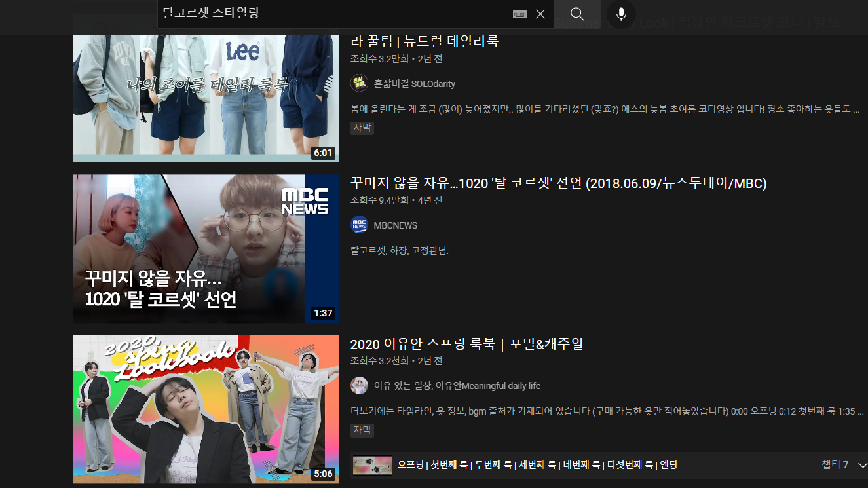The height and width of the screenshot is (488, 868).
Task: Go to 혼삶비결 SOLOdarity channel name link
Action: 414,84
